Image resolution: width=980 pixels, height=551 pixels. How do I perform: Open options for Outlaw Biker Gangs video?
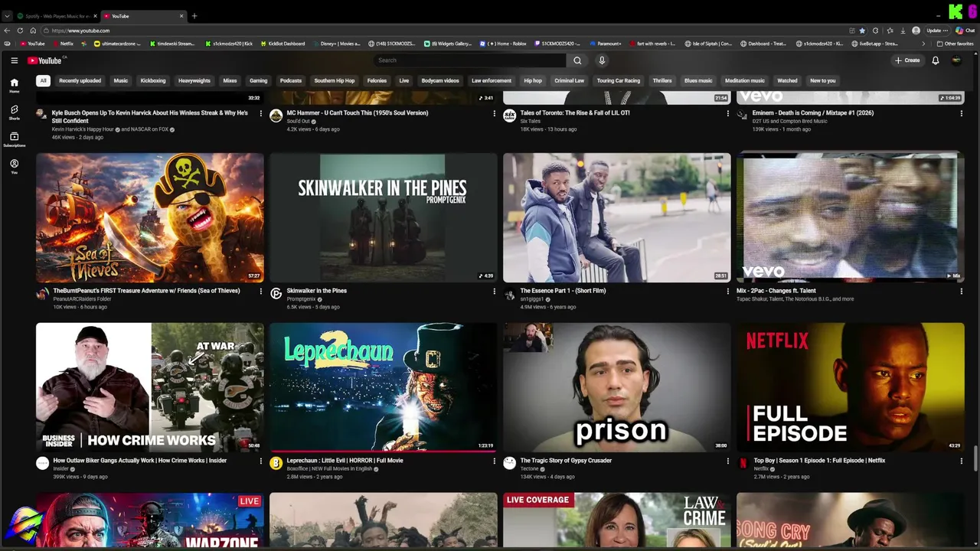pos(260,461)
